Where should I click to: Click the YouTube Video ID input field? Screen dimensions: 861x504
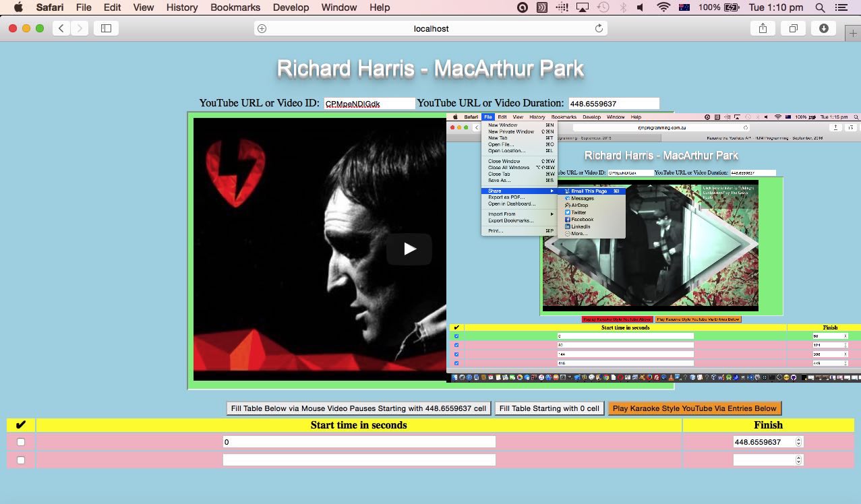pyautogui.click(x=369, y=104)
